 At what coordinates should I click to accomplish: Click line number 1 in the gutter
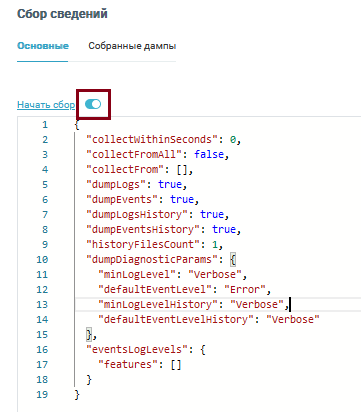point(45,125)
